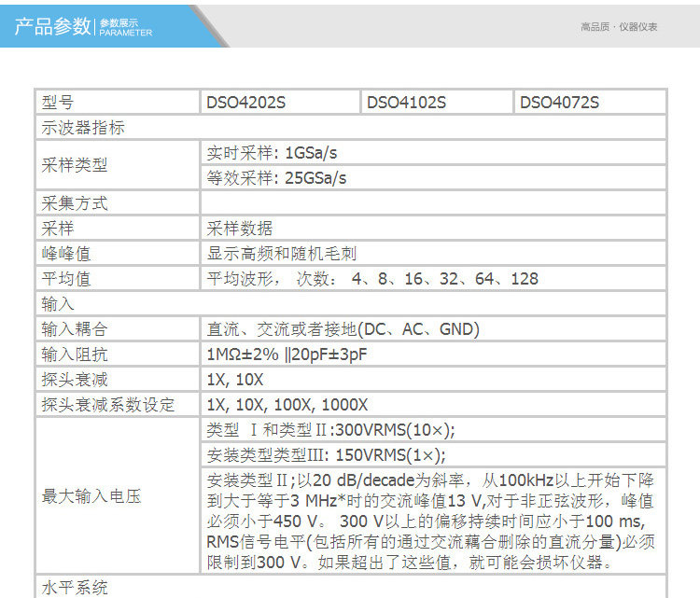Click the 平均波形 次数 value cell

433,279
